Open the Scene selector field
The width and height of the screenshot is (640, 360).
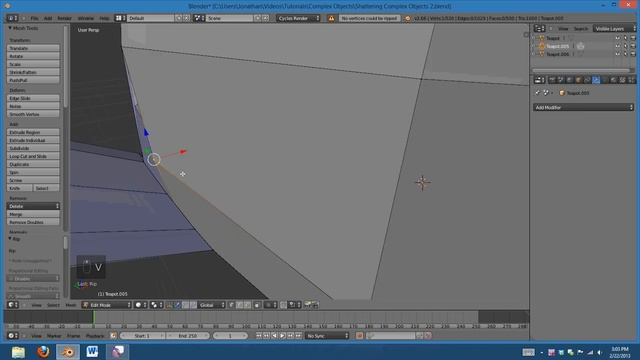(229, 18)
